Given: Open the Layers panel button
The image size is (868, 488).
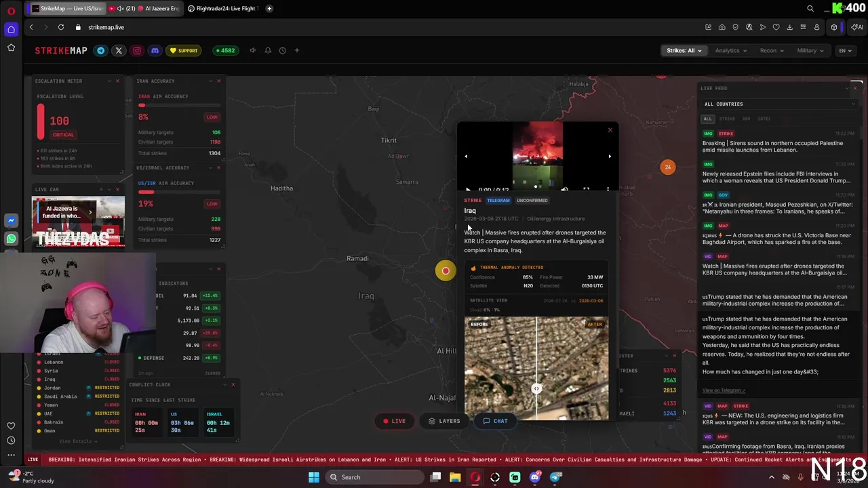Looking at the screenshot, I should coord(444,421).
